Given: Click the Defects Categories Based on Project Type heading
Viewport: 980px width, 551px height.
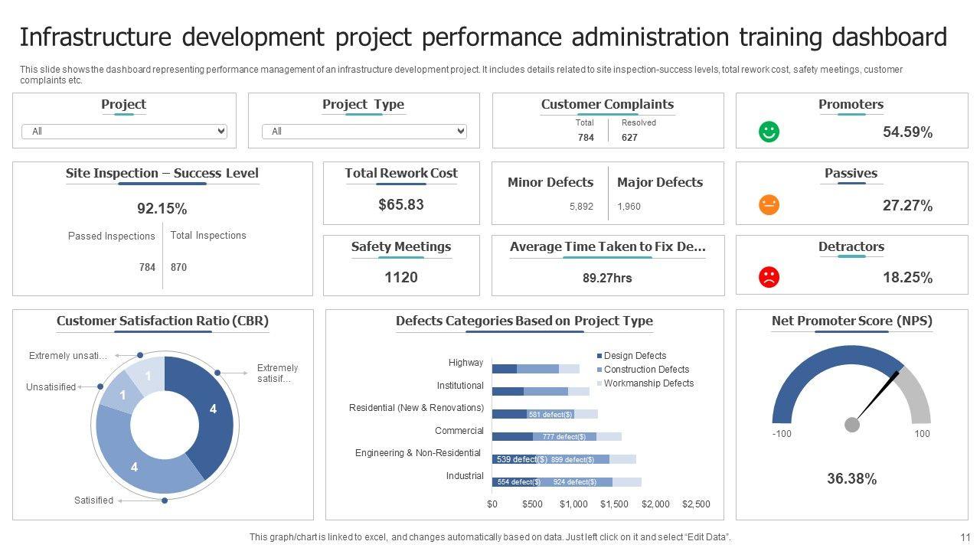Looking at the screenshot, I should tap(524, 321).
